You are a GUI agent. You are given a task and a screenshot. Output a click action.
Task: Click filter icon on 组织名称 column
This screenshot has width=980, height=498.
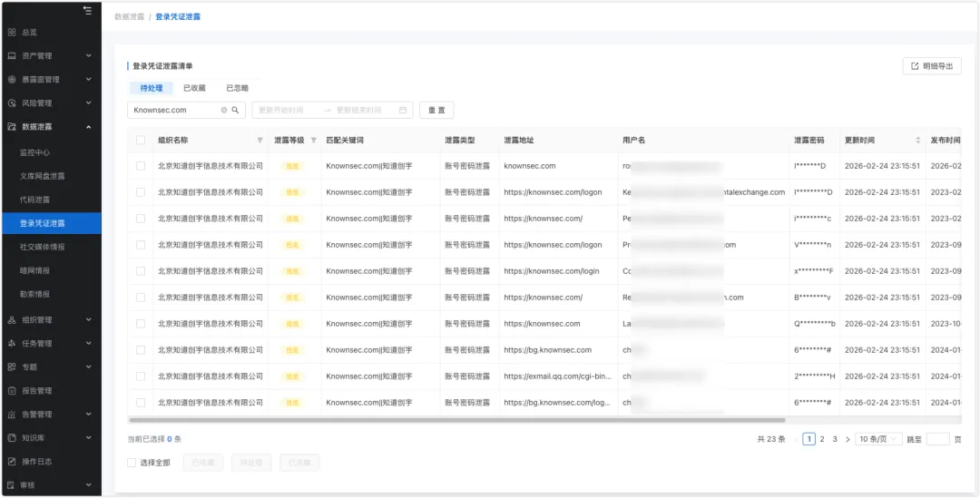click(x=260, y=141)
